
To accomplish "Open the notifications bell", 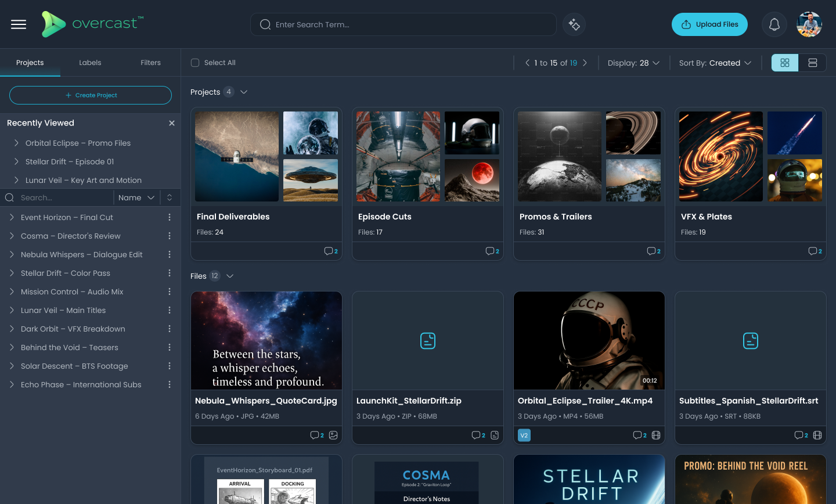I will pos(774,24).
